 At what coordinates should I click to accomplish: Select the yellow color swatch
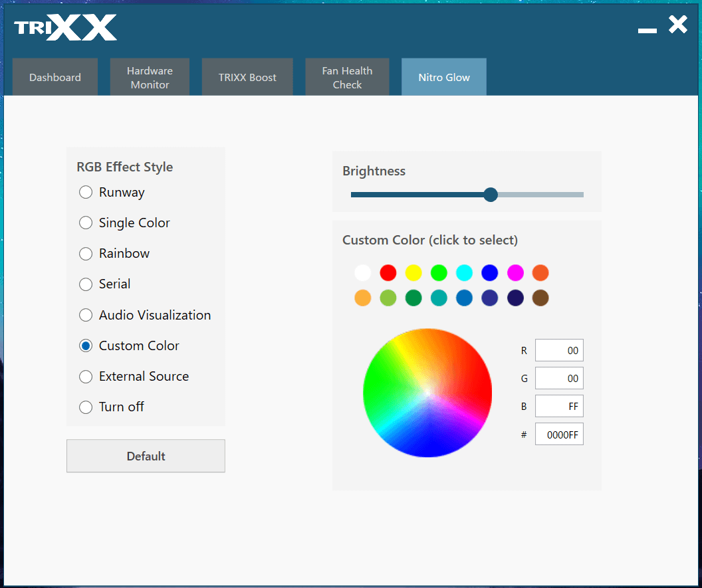[x=413, y=272]
